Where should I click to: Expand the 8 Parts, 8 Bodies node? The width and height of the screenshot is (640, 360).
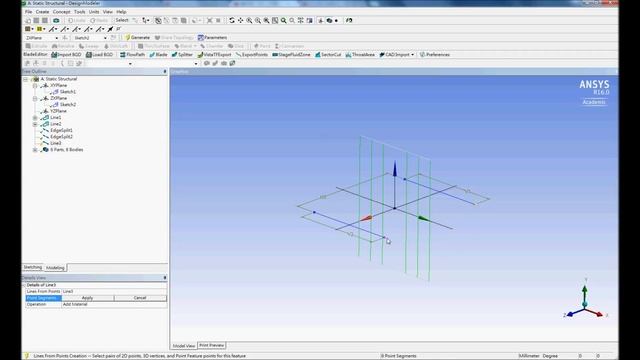35,150
